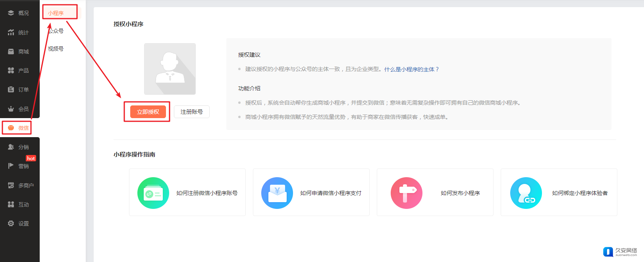Click the blue yen payment guide icon
This screenshot has height=262, width=644.
(277, 193)
